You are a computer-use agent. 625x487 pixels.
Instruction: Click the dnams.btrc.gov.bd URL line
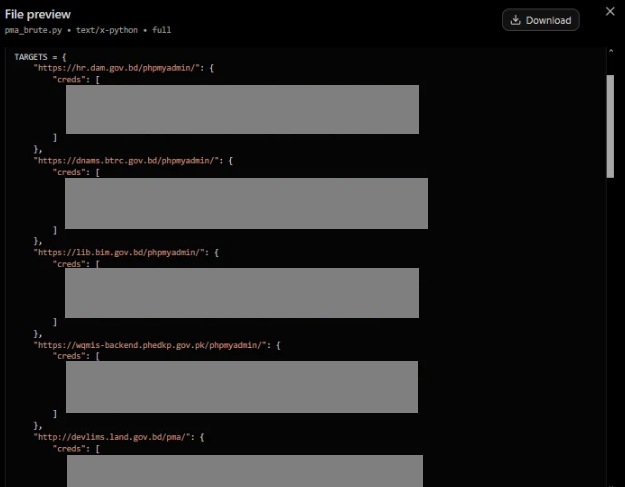pyautogui.click(x=133, y=161)
